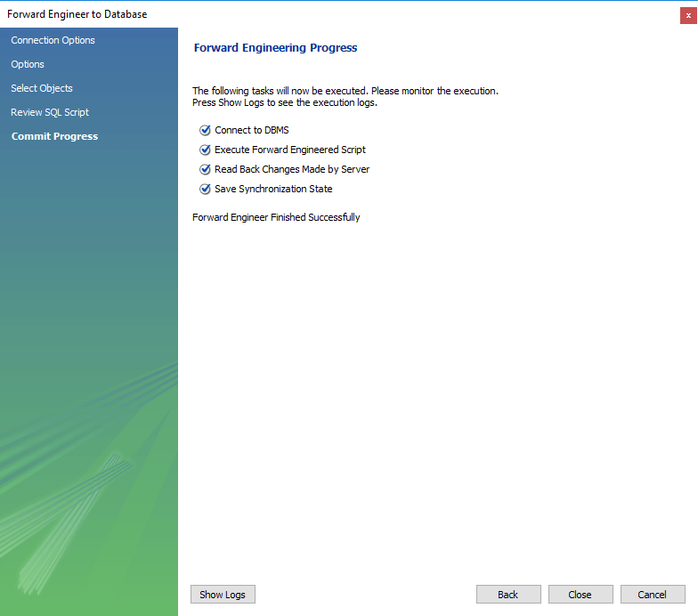
Task: Click the checkmark icon beside Execute Forward Engineered Script
Action: pos(205,150)
